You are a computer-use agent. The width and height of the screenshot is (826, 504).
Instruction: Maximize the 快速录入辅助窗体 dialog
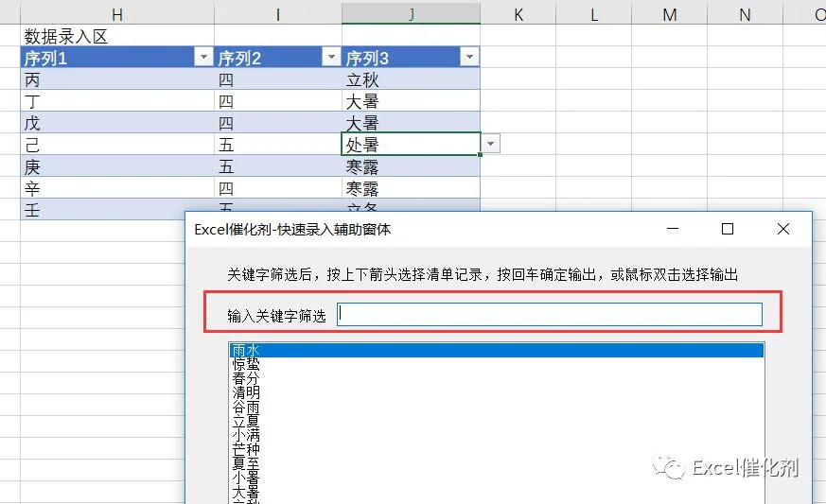click(x=728, y=229)
